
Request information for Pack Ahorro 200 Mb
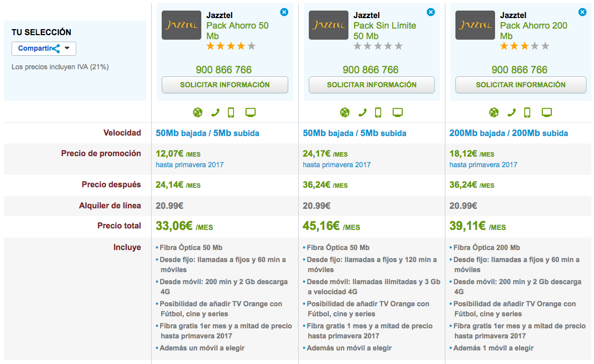[521, 85]
